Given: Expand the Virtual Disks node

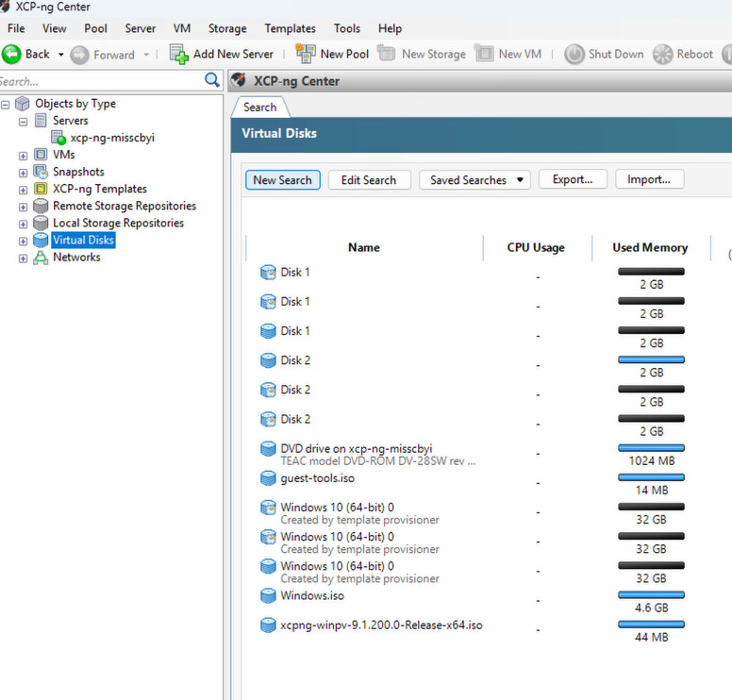Looking at the screenshot, I should click(x=23, y=242).
